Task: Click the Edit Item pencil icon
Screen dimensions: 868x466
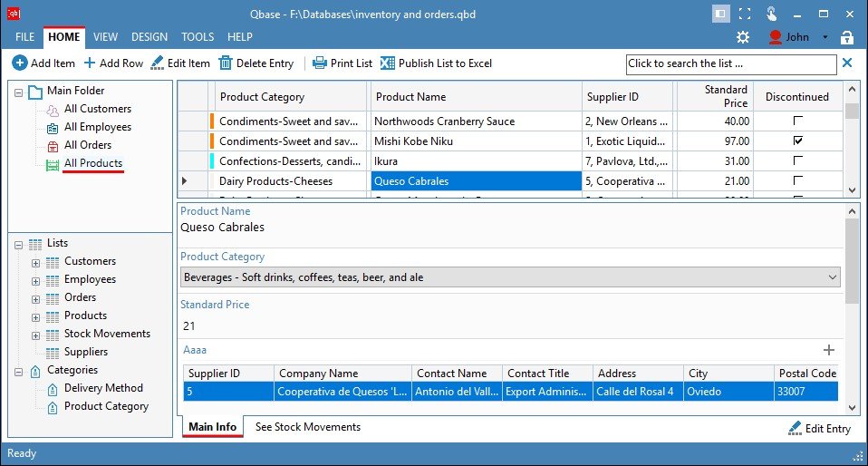Action: click(x=158, y=63)
